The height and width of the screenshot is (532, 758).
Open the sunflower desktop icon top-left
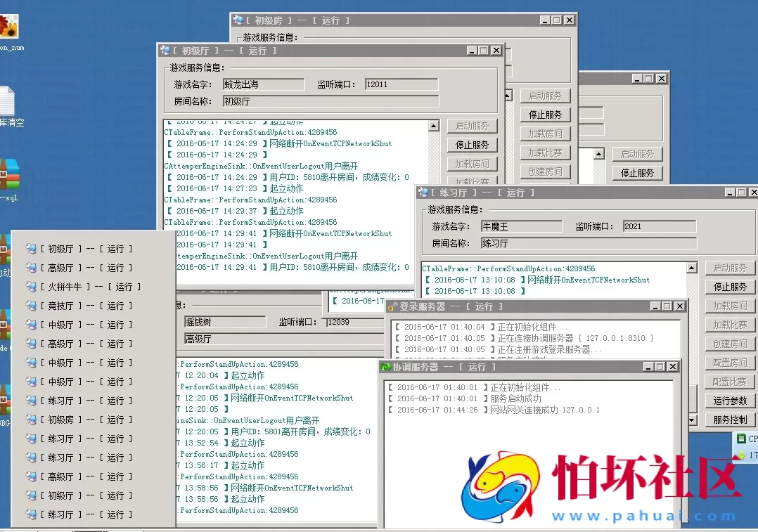pos(9,27)
